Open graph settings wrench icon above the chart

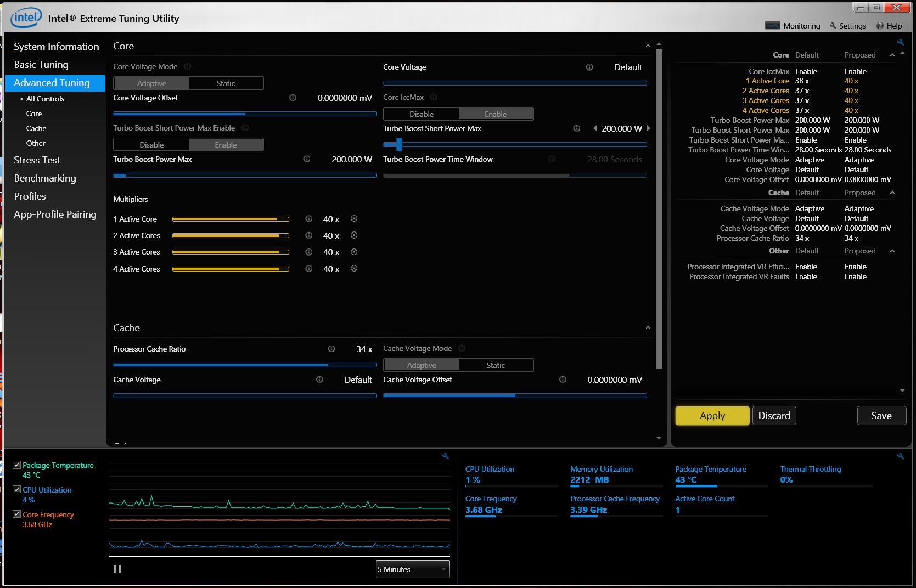click(445, 456)
